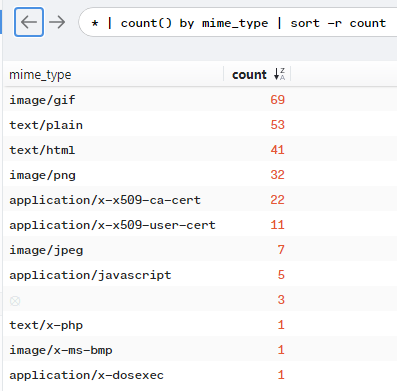This screenshot has height=391, width=397.
Task: Select the application/x-x509-user-cert cell
Action: [112, 225]
